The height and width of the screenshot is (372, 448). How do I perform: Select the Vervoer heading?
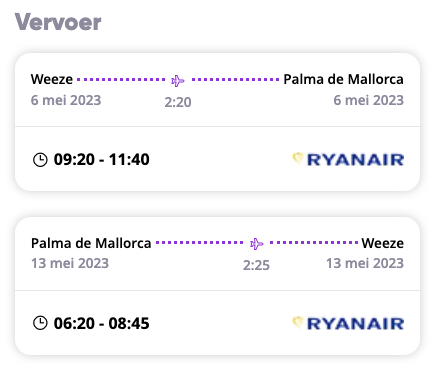[x=58, y=22]
